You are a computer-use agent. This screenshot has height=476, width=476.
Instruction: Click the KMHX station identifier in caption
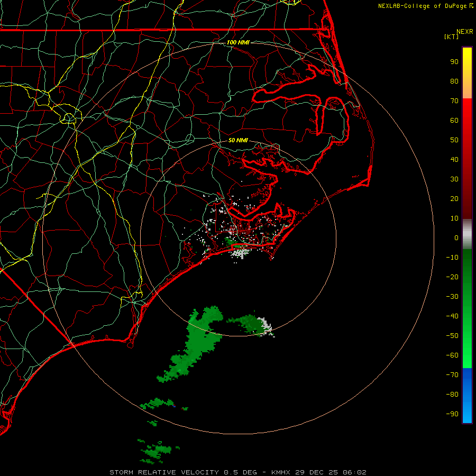click(281, 472)
